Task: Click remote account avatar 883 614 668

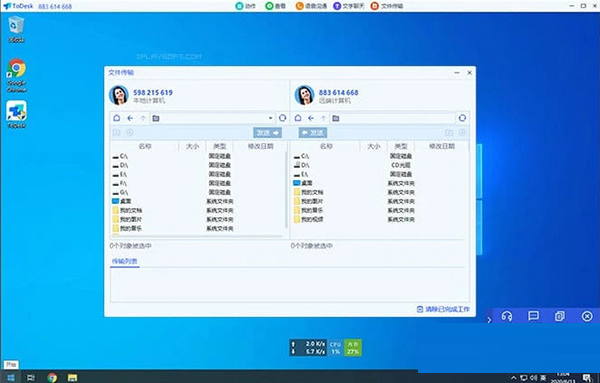Action: (x=305, y=95)
